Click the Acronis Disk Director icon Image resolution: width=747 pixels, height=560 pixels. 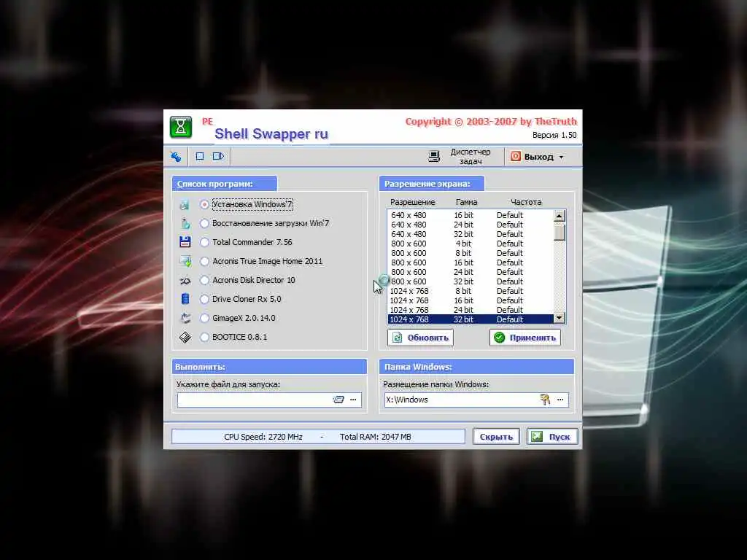[185, 281]
